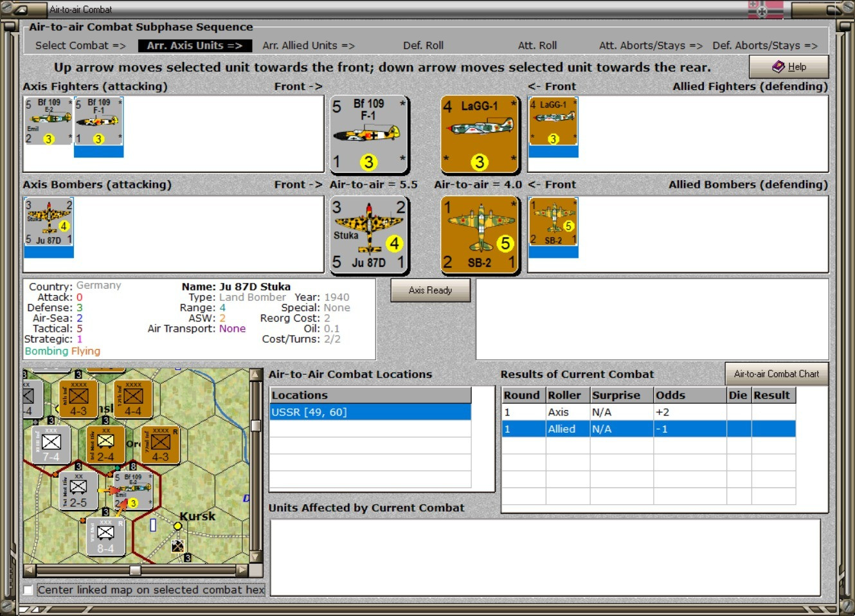
Task: Click the orange 4-4 infantry counter on map
Action: (133, 399)
